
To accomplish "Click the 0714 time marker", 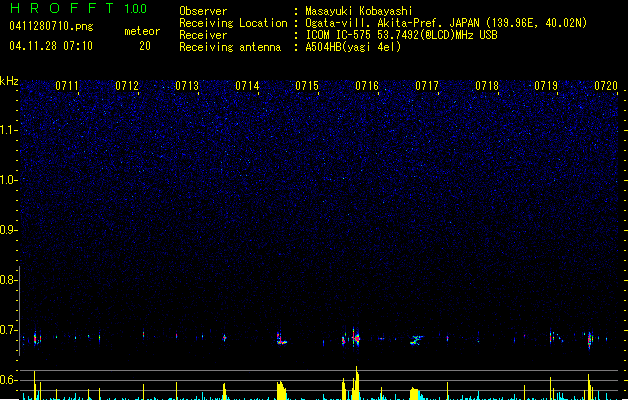I will [247, 86].
